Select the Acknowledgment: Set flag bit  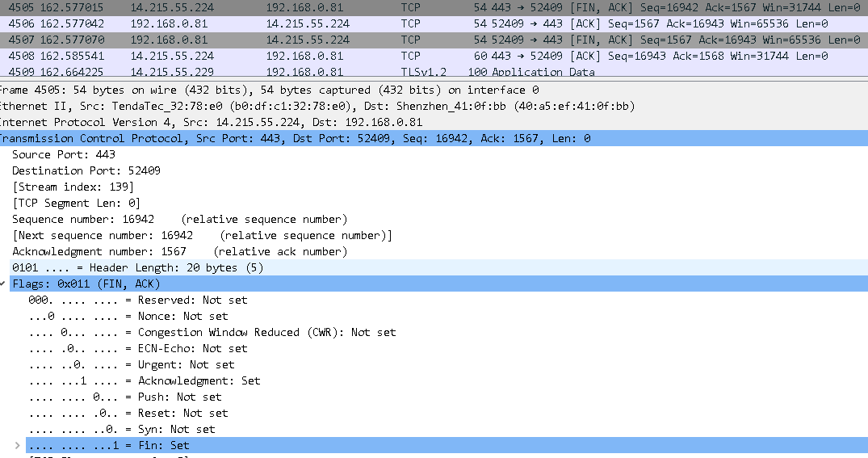144,380
